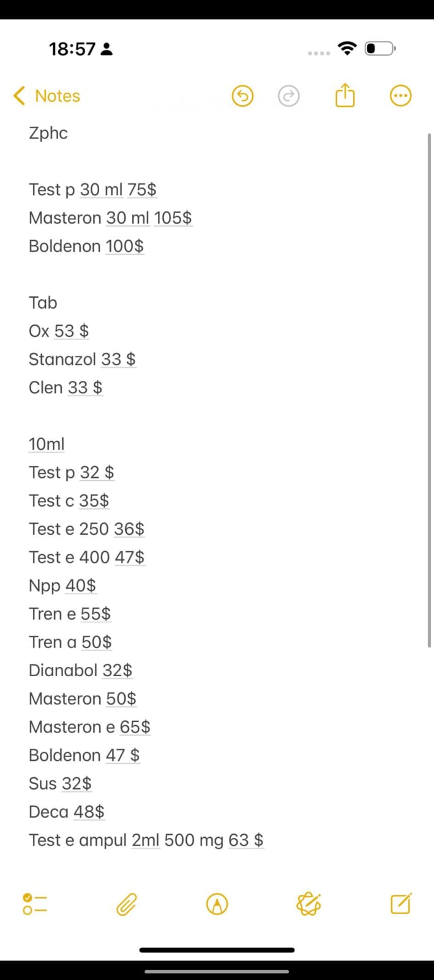Tap the undo arrow icon

tap(242, 96)
